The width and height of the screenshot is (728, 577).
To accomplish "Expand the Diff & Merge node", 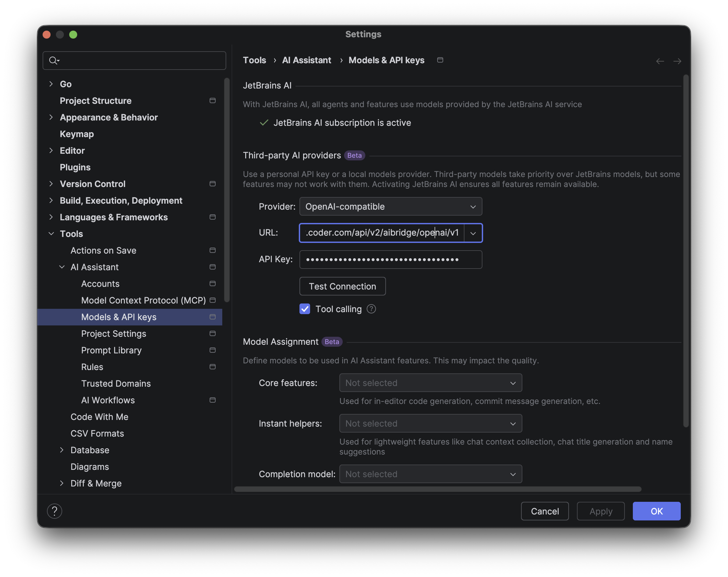I will [x=62, y=483].
